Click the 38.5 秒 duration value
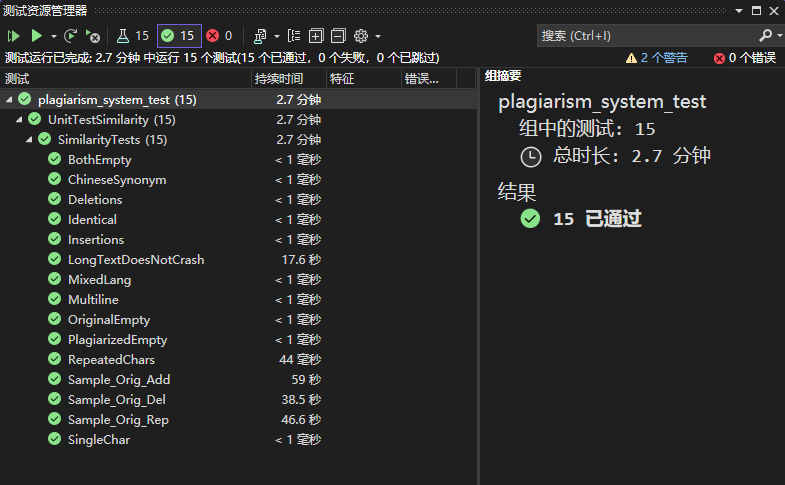Viewport: 785px width, 485px height. click(x=301, y=400)
